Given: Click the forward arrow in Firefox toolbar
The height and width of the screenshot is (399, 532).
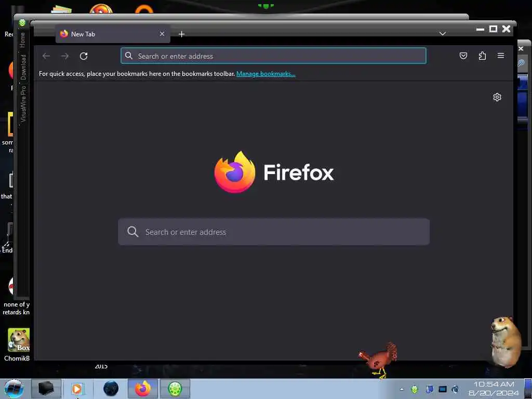Looking at the screenshot, I should pos(65,56).
